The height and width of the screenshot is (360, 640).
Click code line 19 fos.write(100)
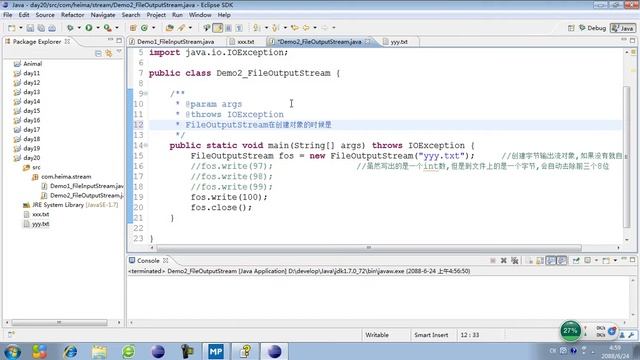229,197
